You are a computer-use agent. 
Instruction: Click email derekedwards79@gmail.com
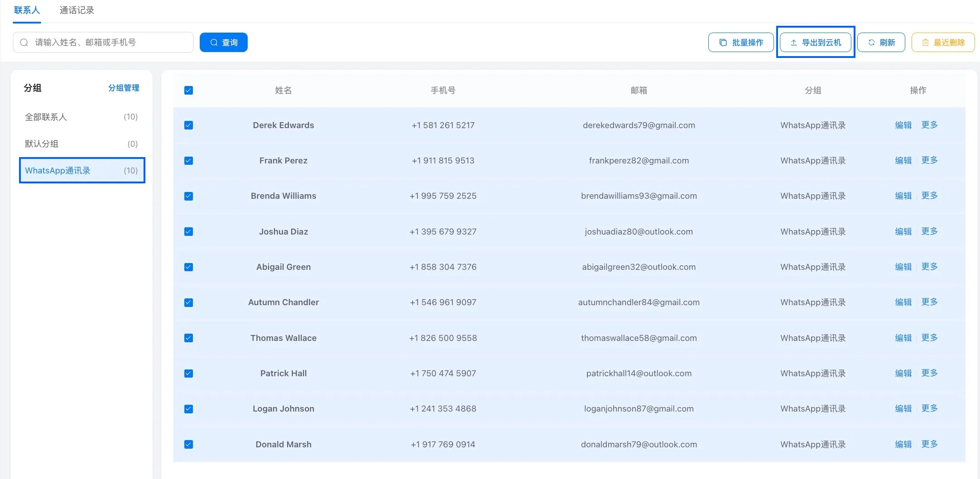click(x=639, y=125)
